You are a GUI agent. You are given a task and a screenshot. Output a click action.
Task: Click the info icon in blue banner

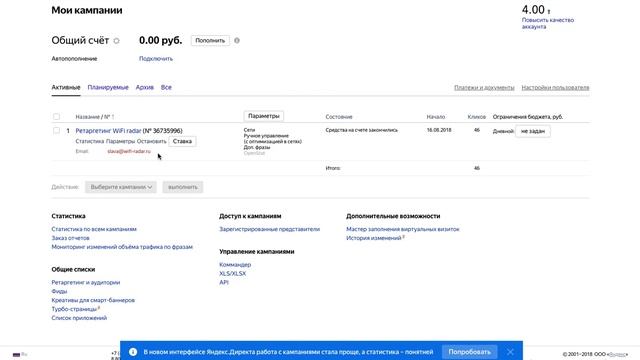[x=133, y=351]
